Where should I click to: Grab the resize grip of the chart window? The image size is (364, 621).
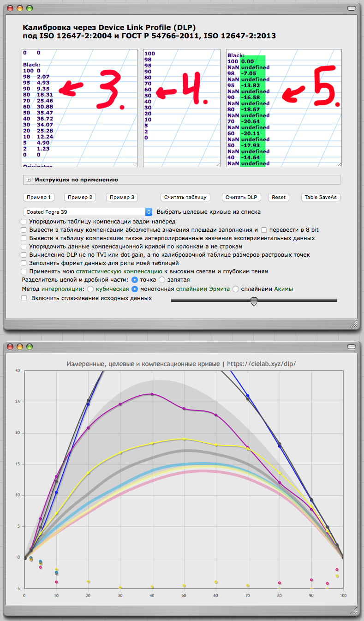[353, 611]
